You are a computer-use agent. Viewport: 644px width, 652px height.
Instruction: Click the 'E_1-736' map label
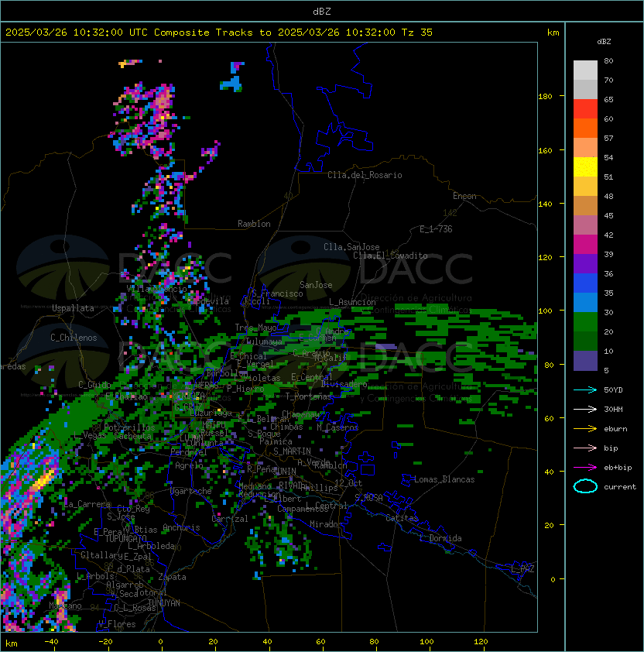(x=436, y=229)
